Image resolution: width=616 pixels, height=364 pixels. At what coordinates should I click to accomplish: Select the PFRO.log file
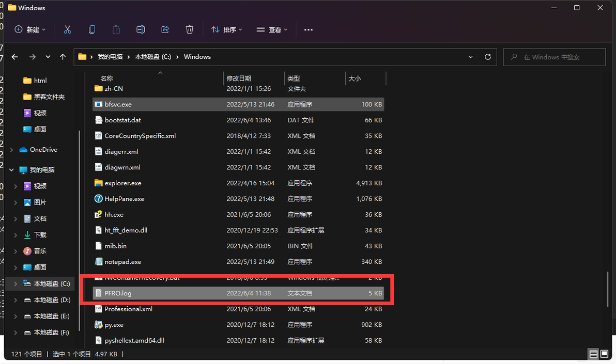point(238,293)
